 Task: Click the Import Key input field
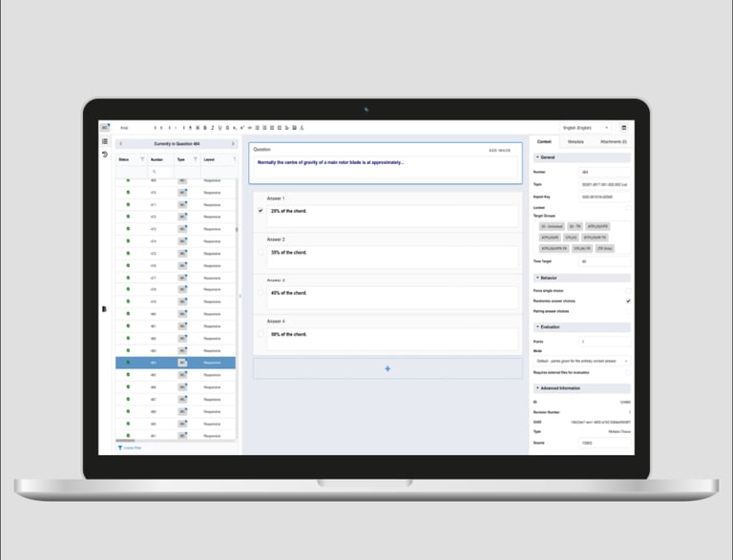(x=604, y=197)
